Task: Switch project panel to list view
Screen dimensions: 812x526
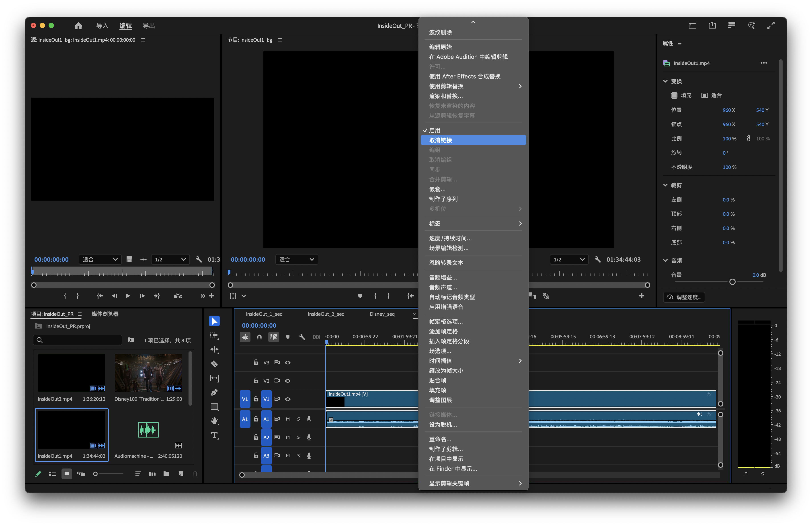Action: pos(52,474)
